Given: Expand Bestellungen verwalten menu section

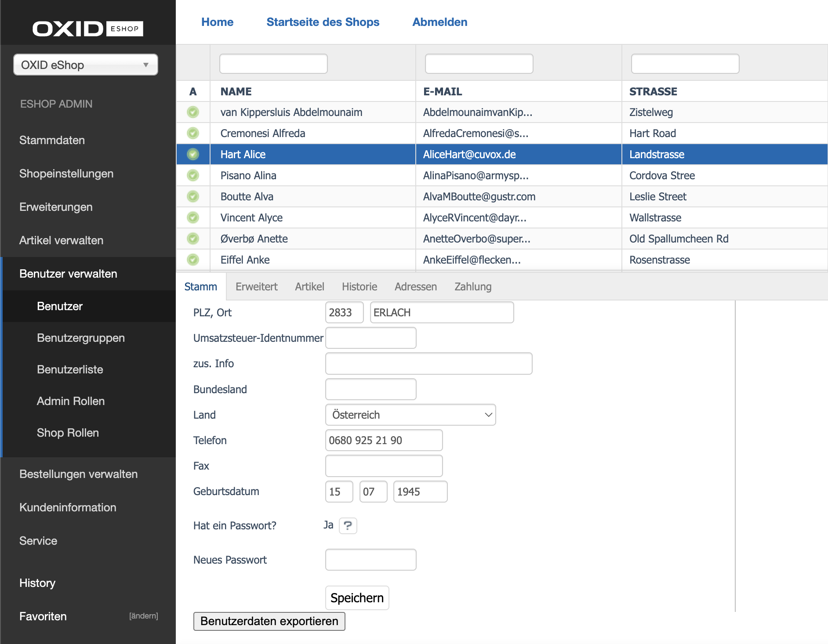Looking at the screenshot, I should point(78,474).
